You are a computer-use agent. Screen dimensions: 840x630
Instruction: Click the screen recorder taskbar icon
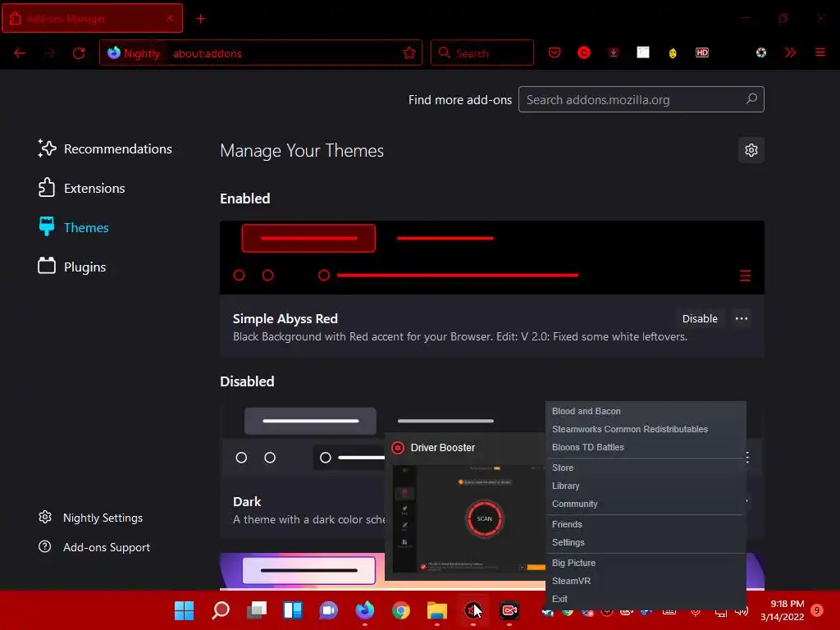[x=509, y=610]
